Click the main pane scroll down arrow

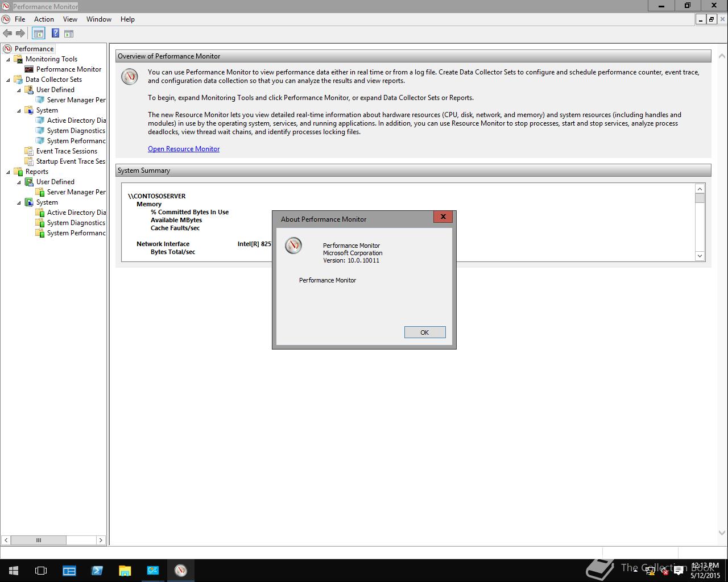point(722,533)
